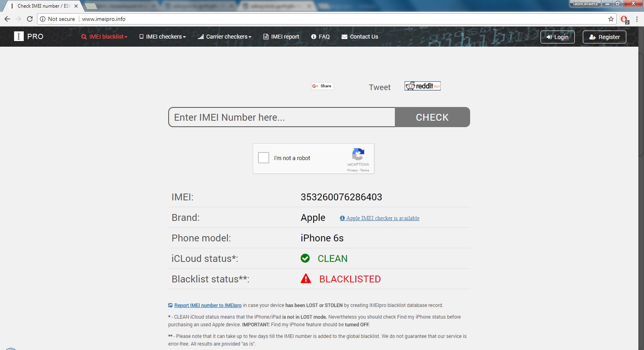Click the browser address bar URL
The width and height of the screenshot is (644, 350).
click(x=104, y=19)
